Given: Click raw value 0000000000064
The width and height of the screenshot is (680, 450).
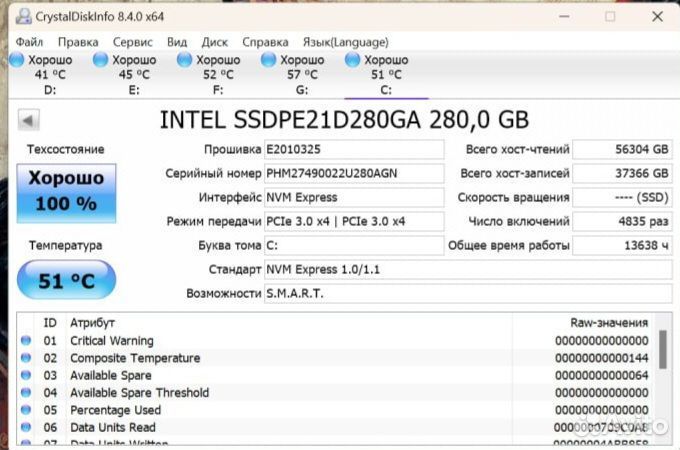Looking at the screenshot, I should coord(602,375).
